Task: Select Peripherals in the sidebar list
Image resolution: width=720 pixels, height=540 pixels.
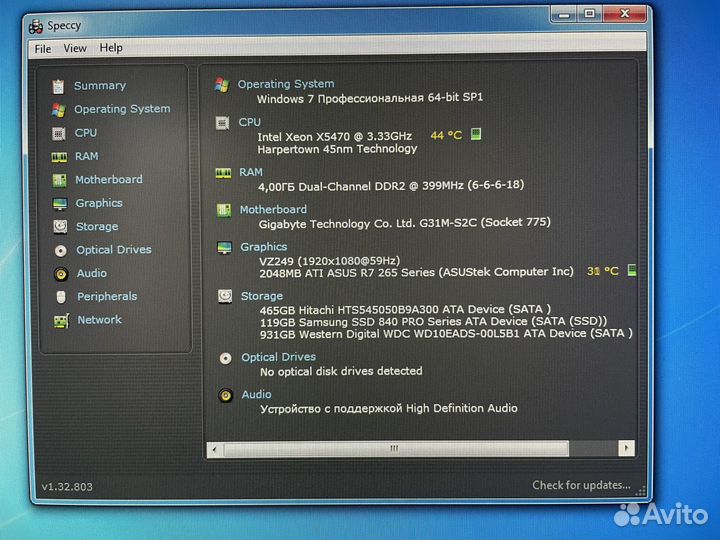Action: [x=107, y=297]
